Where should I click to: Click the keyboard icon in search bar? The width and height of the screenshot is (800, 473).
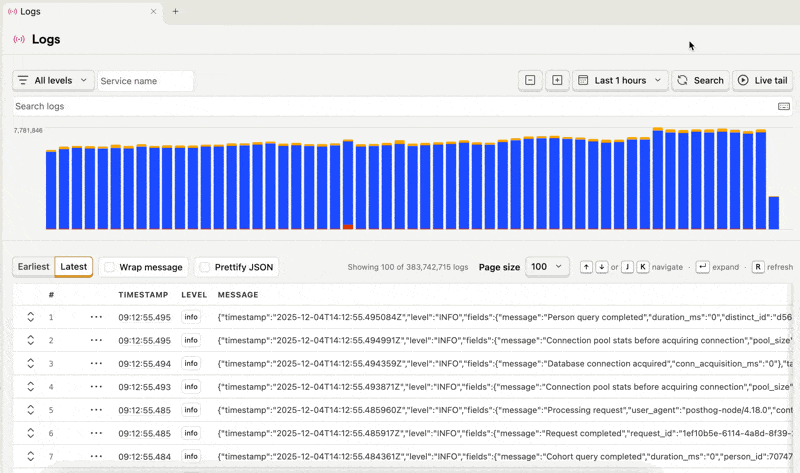click(x=784, y=106)
